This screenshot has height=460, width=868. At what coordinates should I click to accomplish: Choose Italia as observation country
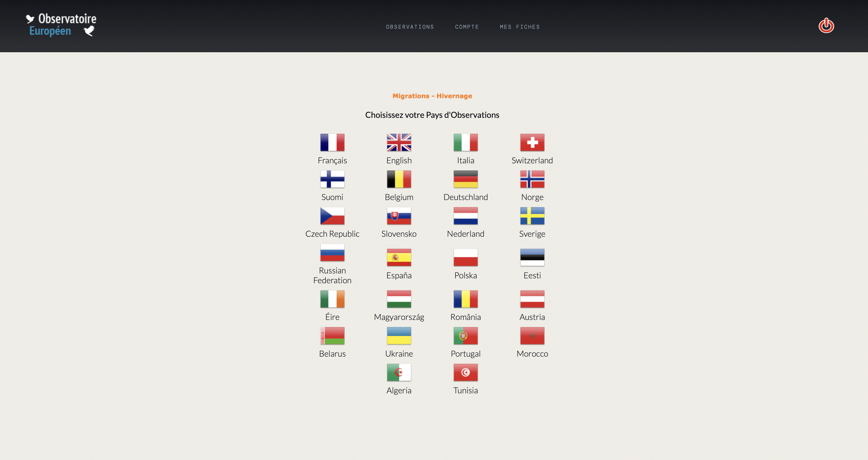pyautogui.click(x=466, y=142)
